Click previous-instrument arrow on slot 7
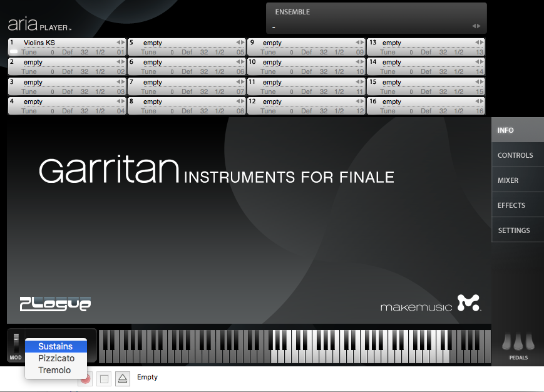This screenshot has width=544, height=392. [239, 82]
